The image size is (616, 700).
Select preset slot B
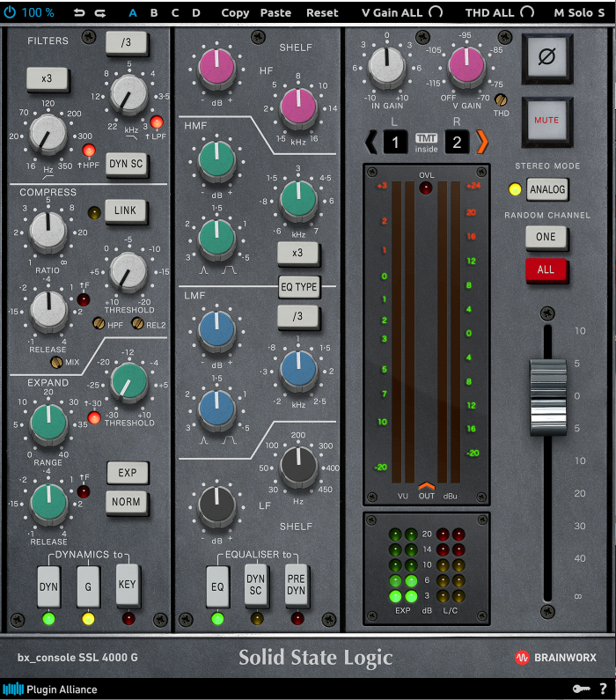pyautogui.click(x=154, y=13)
